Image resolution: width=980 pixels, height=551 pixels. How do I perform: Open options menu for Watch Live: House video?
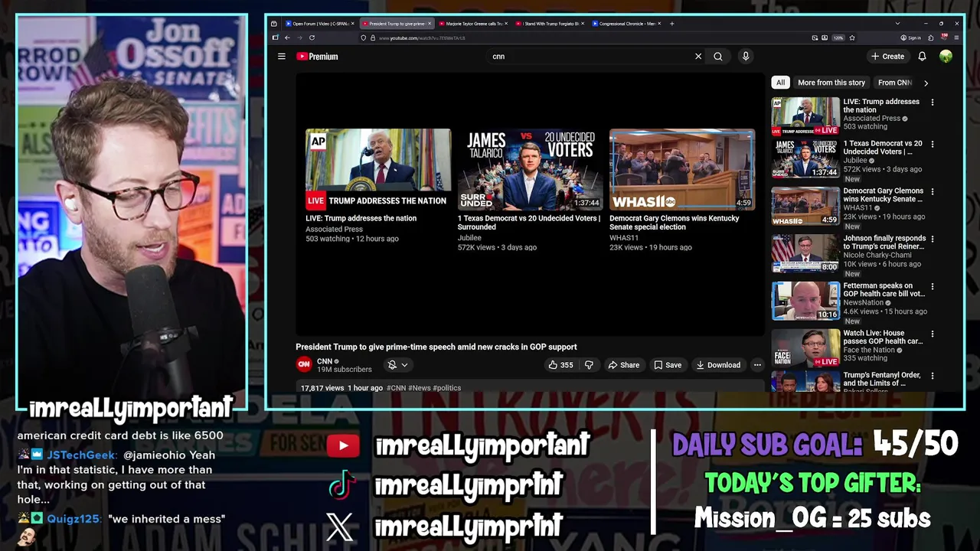(x=933, y=334)
